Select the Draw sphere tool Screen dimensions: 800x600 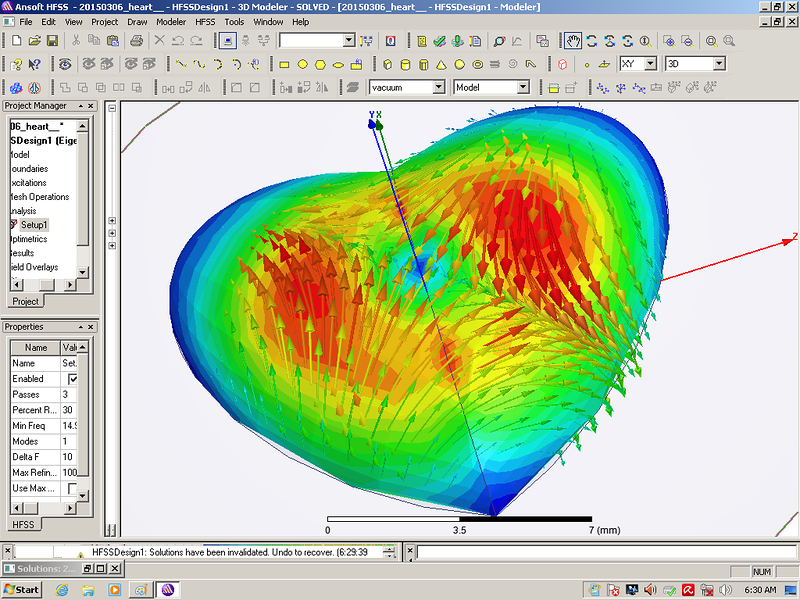[460, 64]
